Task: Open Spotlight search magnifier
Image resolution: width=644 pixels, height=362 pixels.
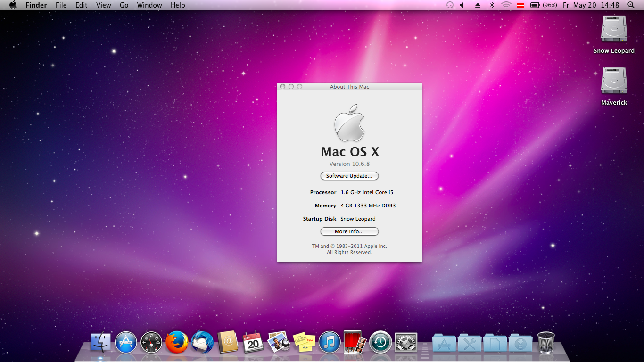Action: [631, 5]
